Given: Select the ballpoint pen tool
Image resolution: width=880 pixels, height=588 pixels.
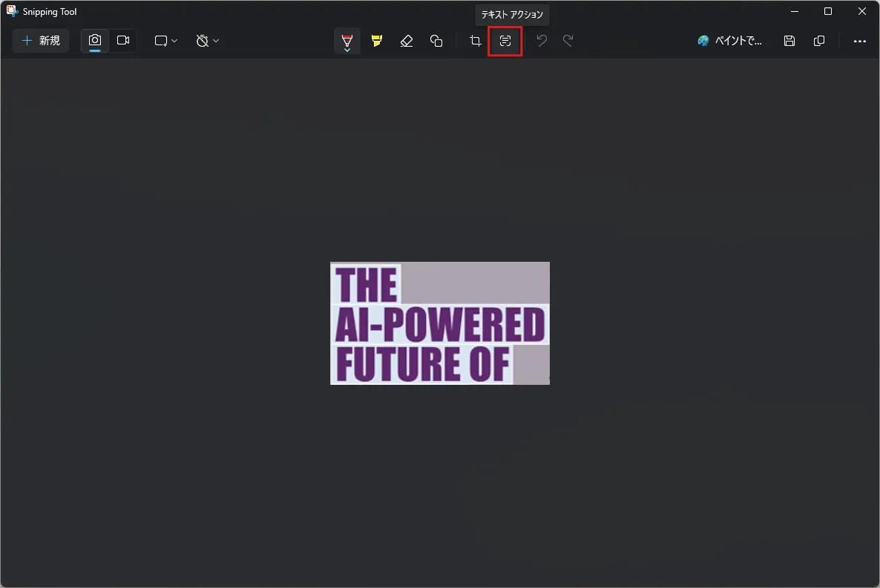Looking at the screenshot, I should pyautogui.click(x=347, y=39).
